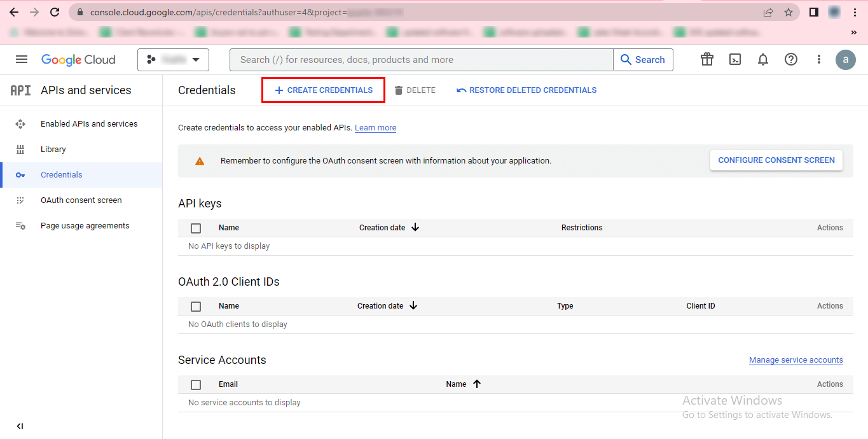The image size is (868, 439).
Task: Go to Enabled APIs and services
Action: click(89, 124)
